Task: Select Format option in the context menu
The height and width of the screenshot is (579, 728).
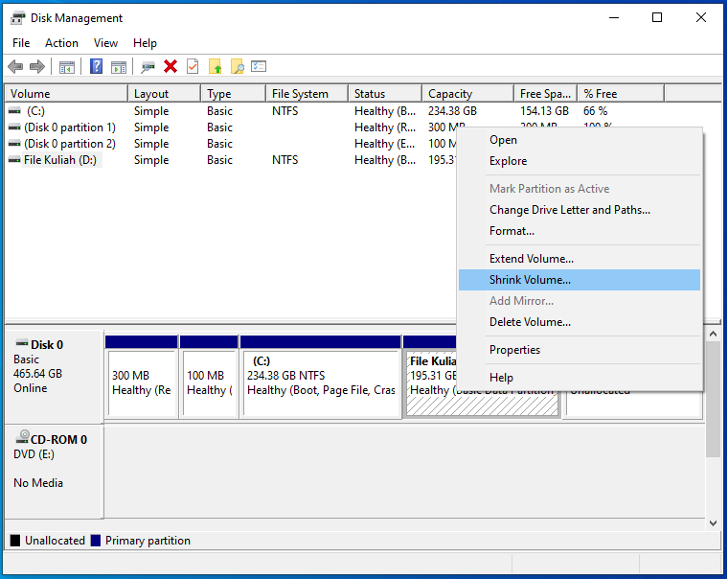Action: (x=512, y=231)
